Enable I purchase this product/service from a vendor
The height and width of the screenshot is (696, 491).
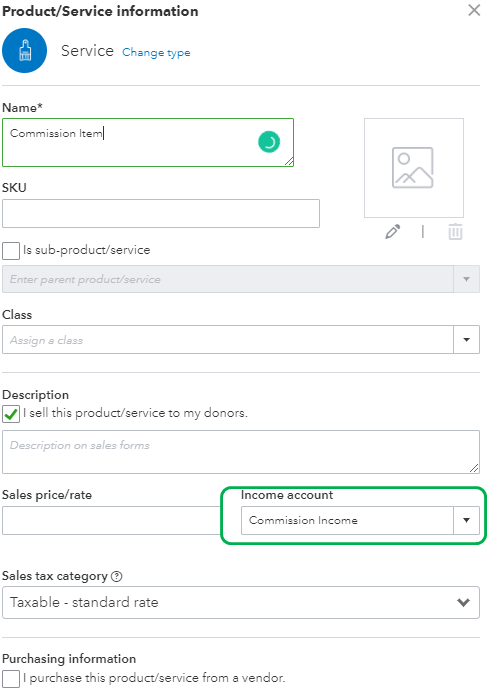11,679
